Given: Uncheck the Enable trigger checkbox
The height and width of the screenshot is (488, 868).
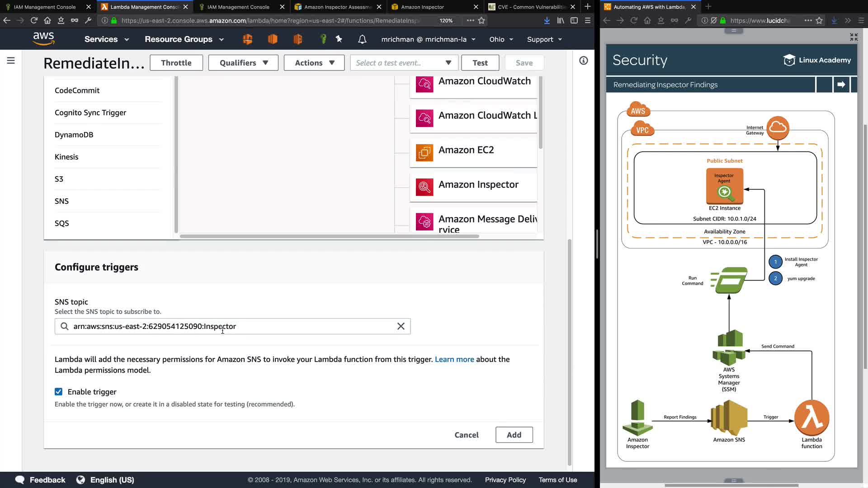Looking at the screenshot, I should click(x=59, y=392).
